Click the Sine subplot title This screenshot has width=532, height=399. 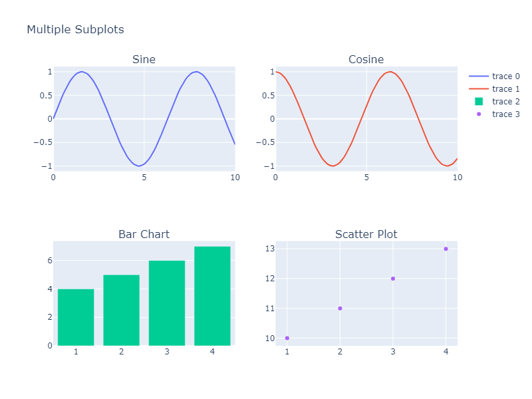coord(144,60)
